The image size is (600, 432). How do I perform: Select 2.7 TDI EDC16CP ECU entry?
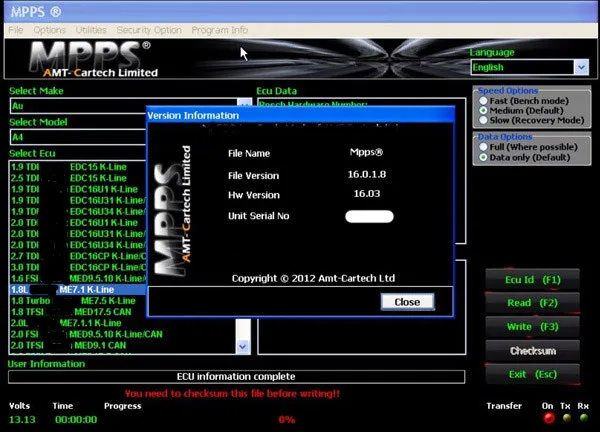click(78, 256)
